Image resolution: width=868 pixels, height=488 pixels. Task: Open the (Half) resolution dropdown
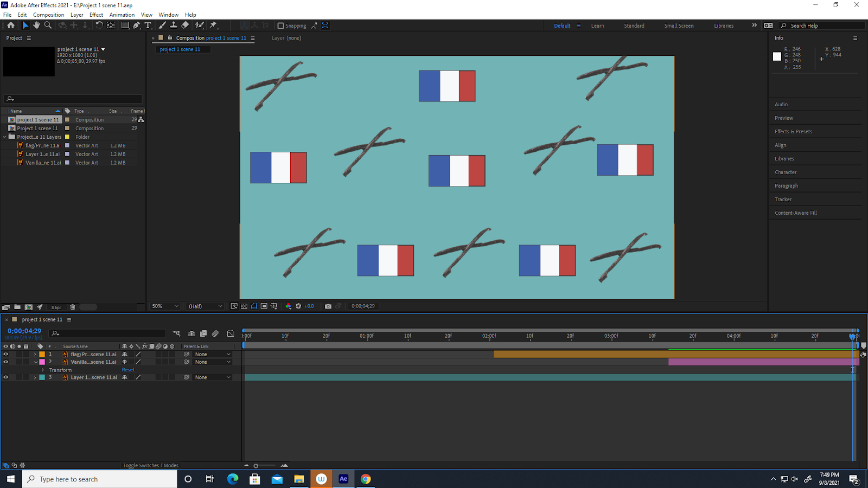coord(205,306)
